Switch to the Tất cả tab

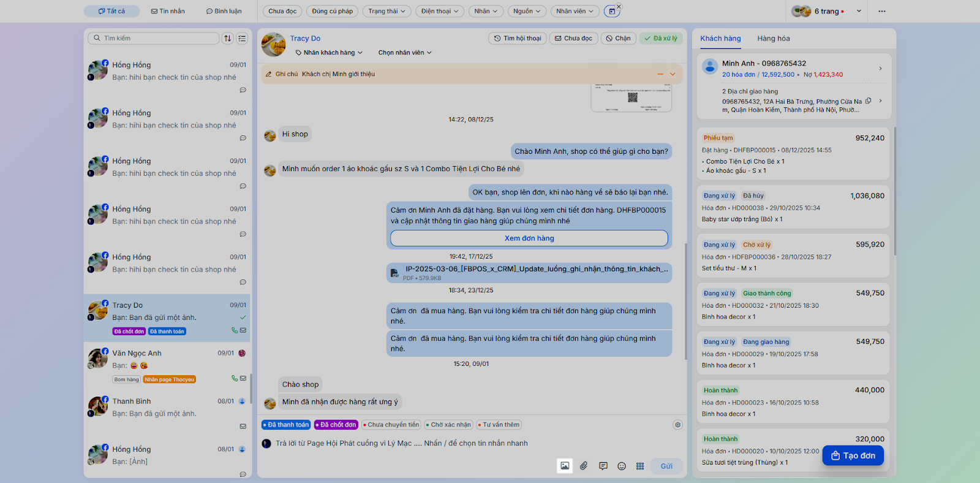[111, 11]
